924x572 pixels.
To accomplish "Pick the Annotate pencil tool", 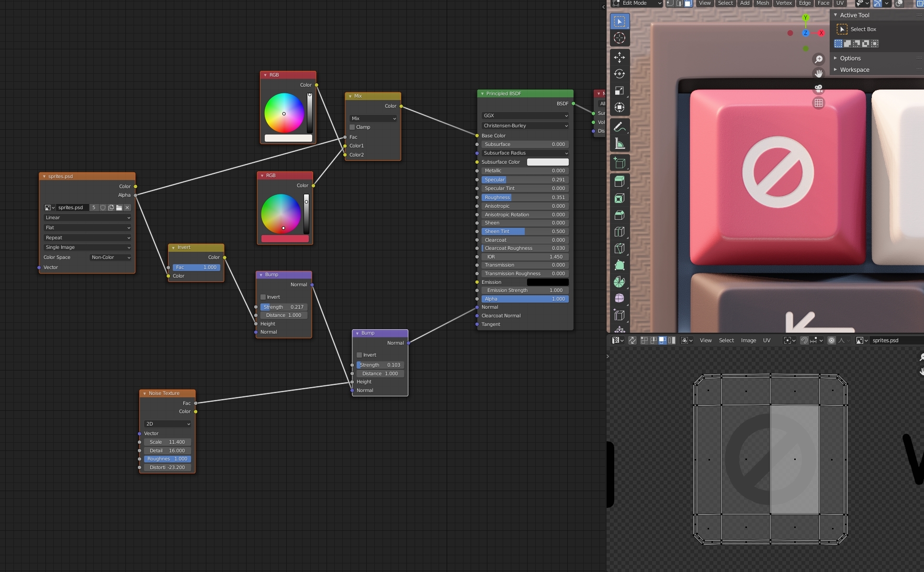I will tap(620, 127).
